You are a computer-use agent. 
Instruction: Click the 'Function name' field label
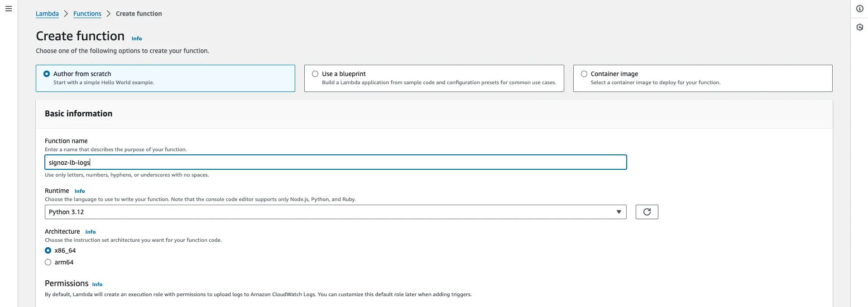[66, 141]
